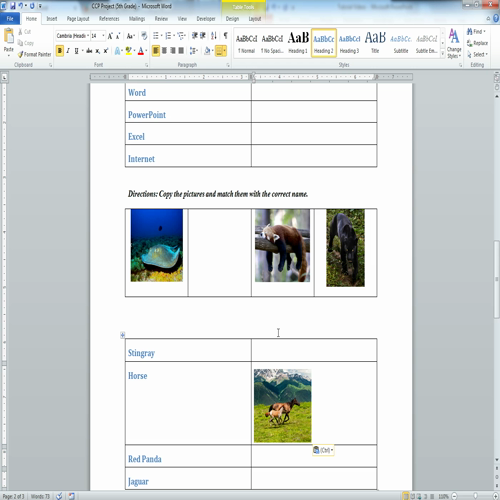Switch to Table Tools Design tab
Viewport: 500px width, 500px height.
[232, 19]
